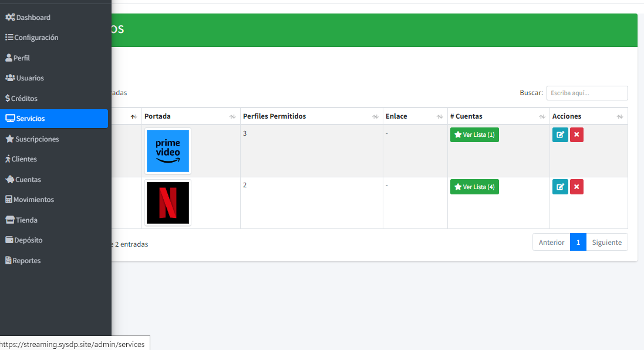
Task: Click the Suscripciones star icon
Action: (10, 139)
